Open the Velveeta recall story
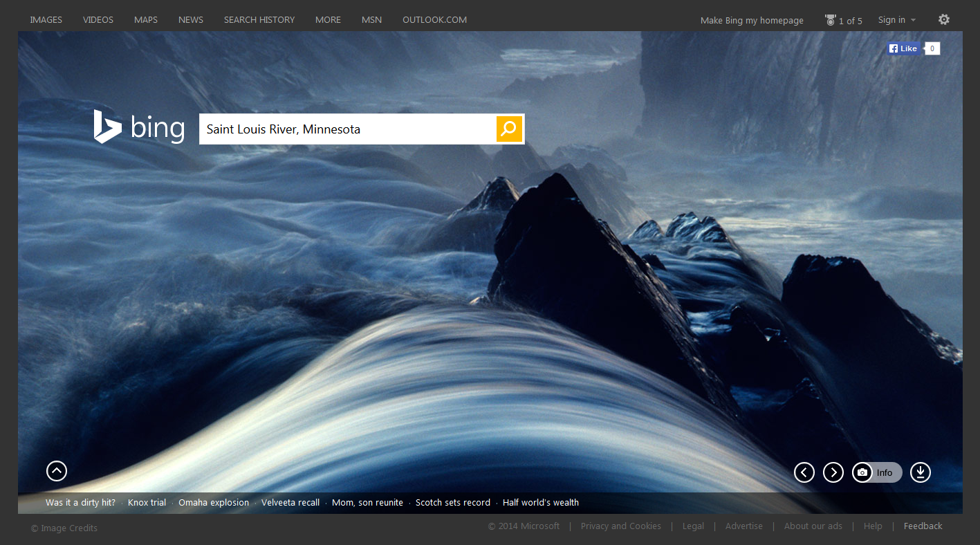This screenshot has width=980, height=545. point(290,503)
